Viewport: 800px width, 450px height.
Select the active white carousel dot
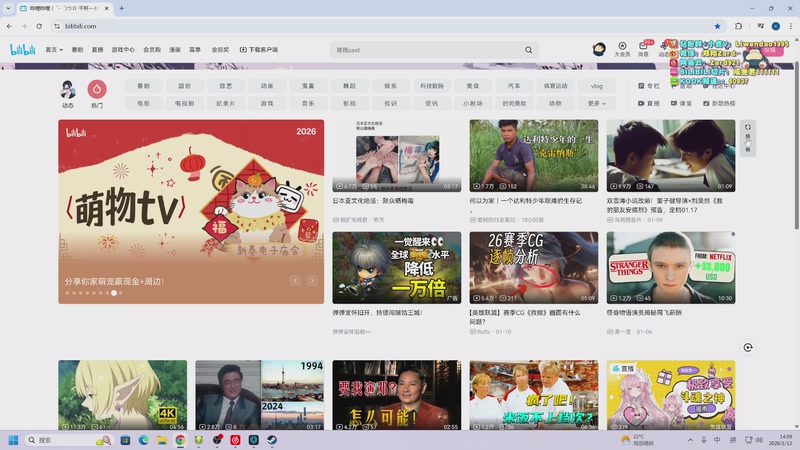point(114,293)
